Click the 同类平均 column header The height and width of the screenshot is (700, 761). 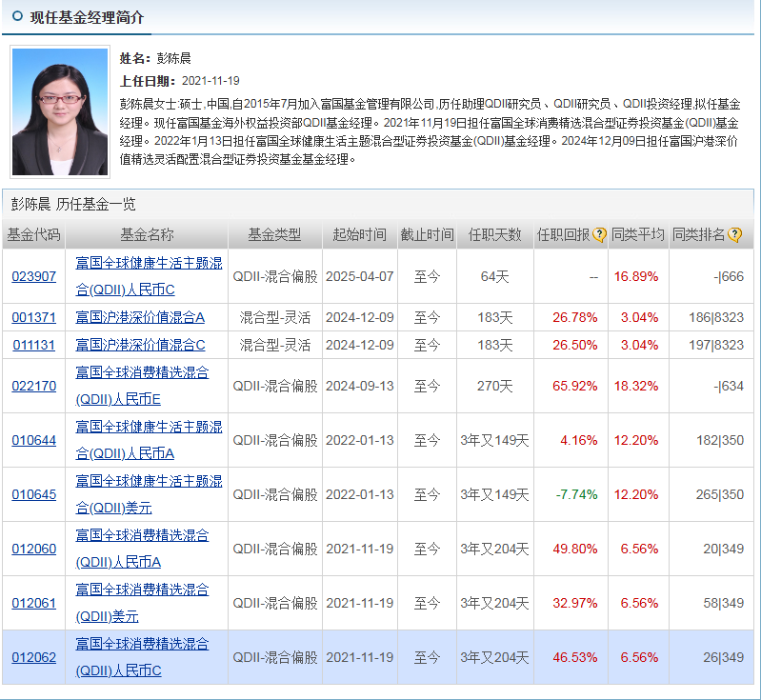coord(638,235)
